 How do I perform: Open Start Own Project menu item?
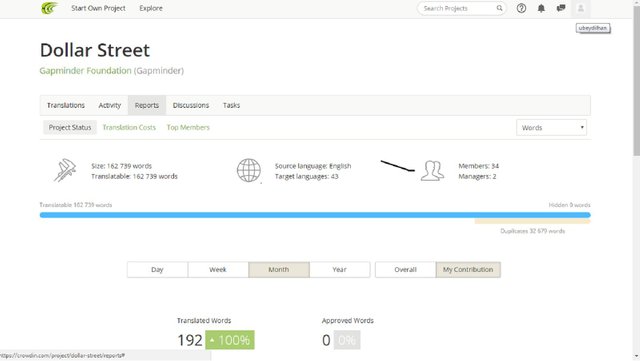click(98, 8)
